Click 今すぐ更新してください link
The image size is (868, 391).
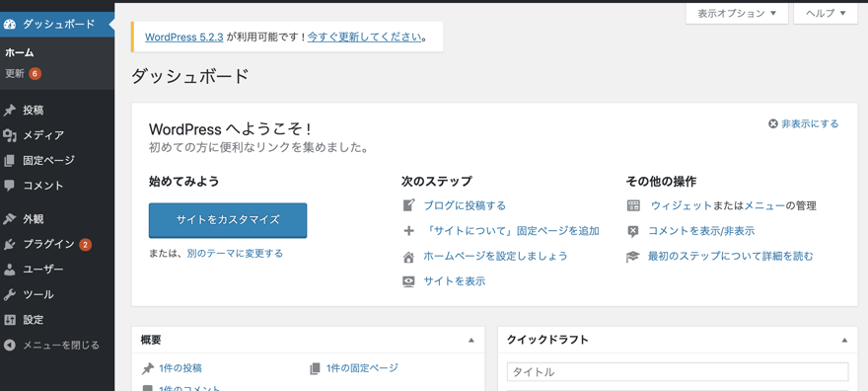pos(364,38)
